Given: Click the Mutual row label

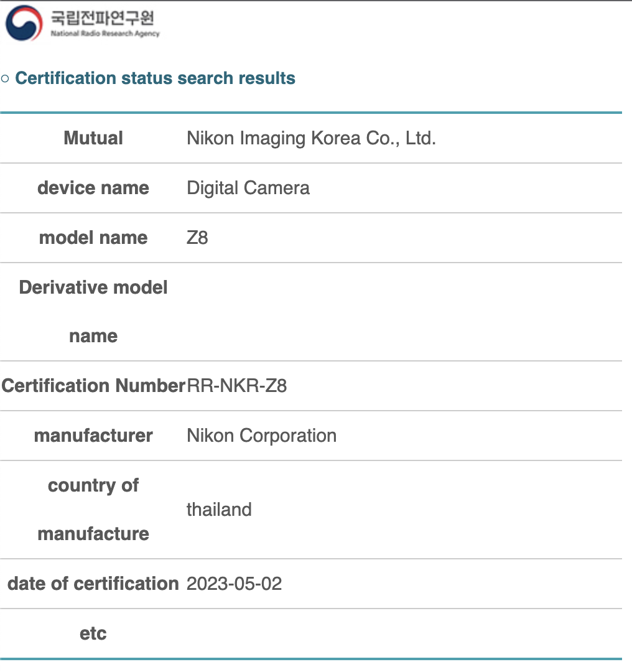Looking at the screenshot, I should click(x=93, y=138).
